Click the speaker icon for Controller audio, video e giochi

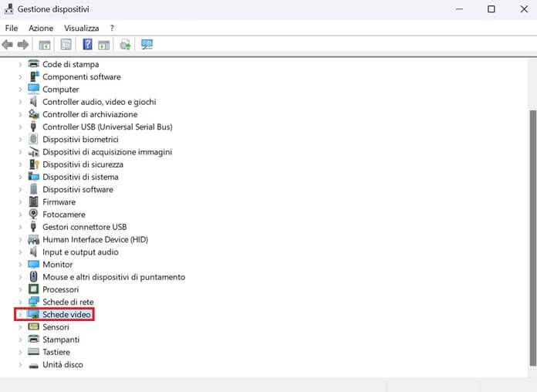point(33,101)
